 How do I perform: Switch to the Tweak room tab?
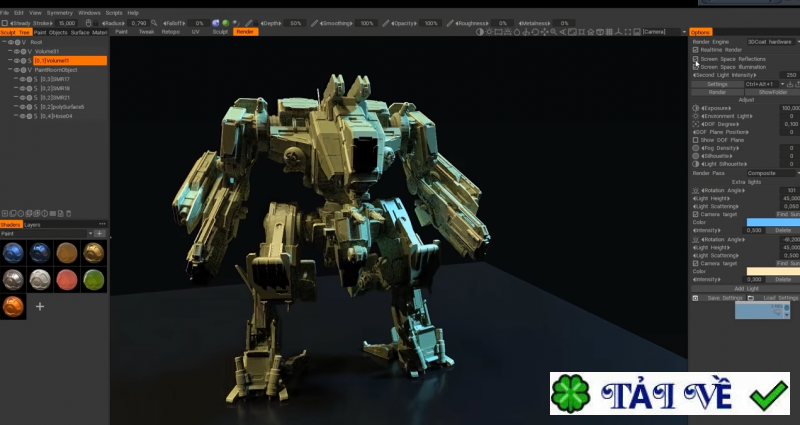coord(146,32)
